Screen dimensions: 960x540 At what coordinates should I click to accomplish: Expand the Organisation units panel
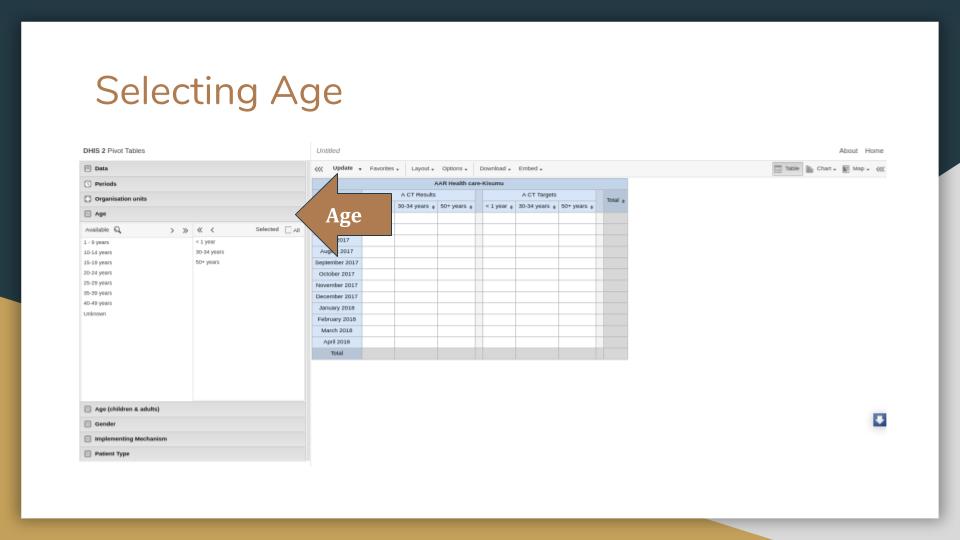(193, 199)
